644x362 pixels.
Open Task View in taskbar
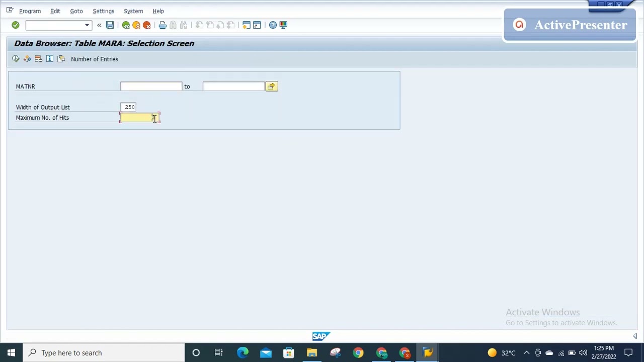click(219, 353)
